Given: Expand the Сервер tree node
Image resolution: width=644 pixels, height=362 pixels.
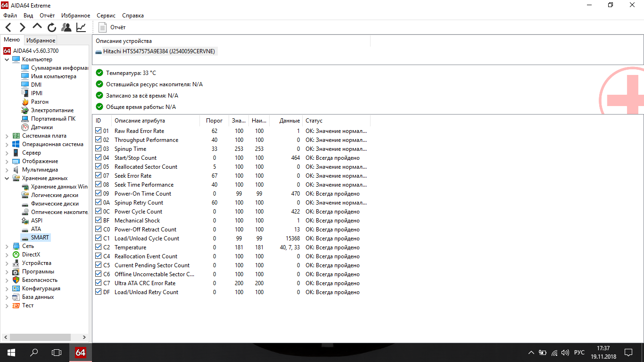Looking at the screenshot, I should pos(7,153).
